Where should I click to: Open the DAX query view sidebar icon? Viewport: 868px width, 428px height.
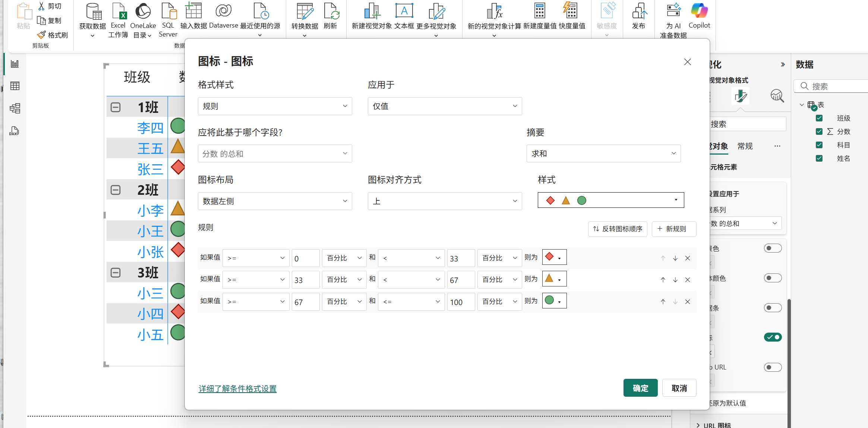point(14,131)
